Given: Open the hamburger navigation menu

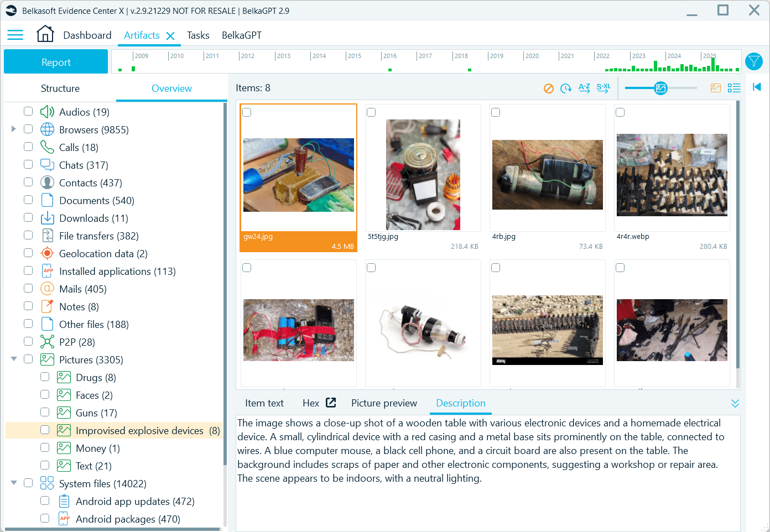Looking at the screenshot, I should (15, 34).
